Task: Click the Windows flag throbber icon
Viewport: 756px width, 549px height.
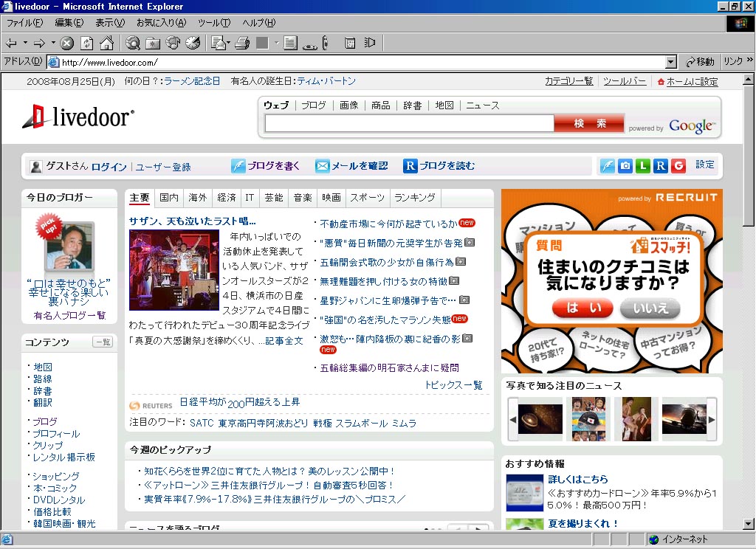Action: tap(740, 23)
